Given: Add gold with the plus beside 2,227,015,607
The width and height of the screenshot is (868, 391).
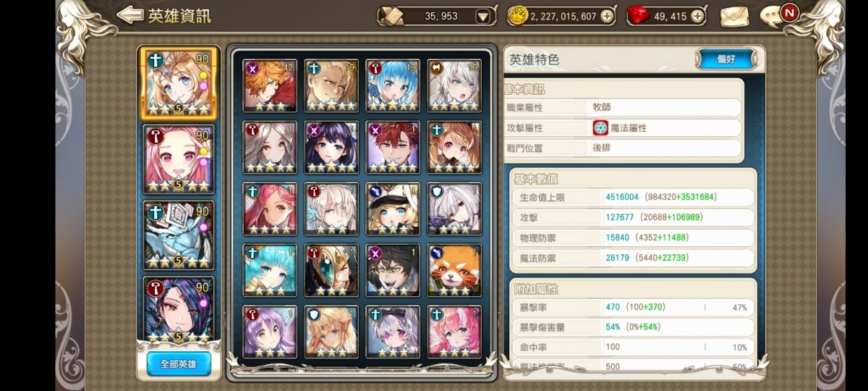Looking at the screenshot, I should (x=606, y=16).
